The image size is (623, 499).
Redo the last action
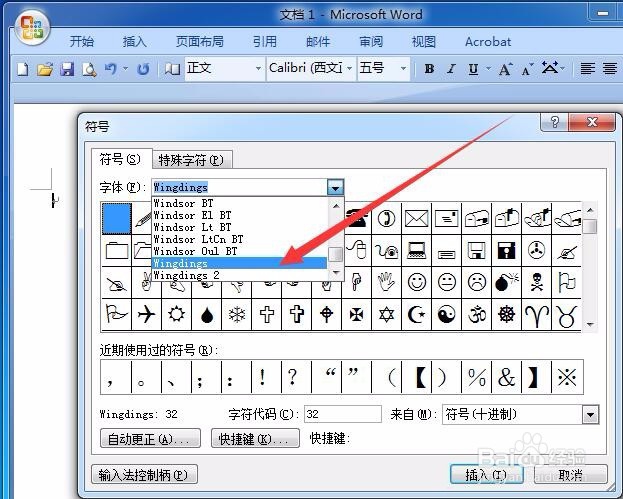(143, 70)
